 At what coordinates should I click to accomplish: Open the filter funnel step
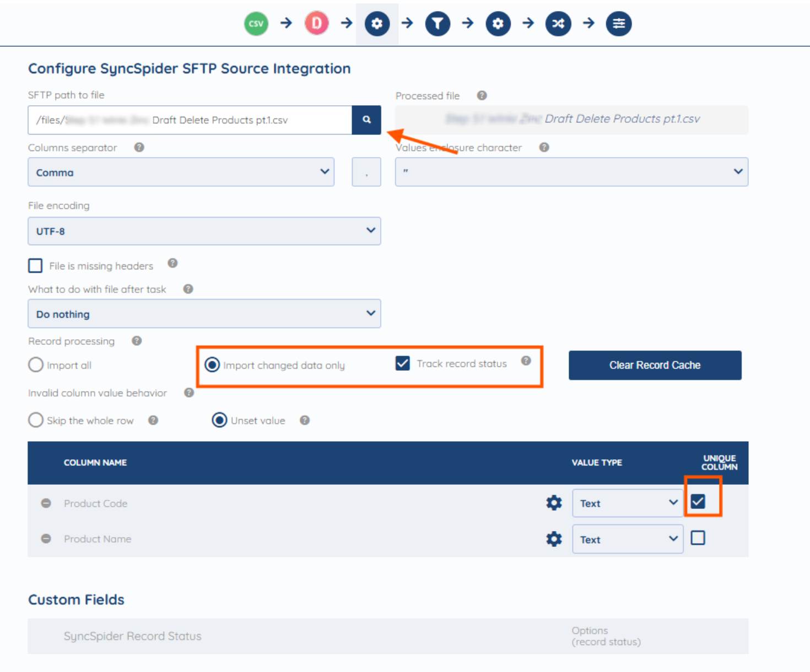(438, 24)
